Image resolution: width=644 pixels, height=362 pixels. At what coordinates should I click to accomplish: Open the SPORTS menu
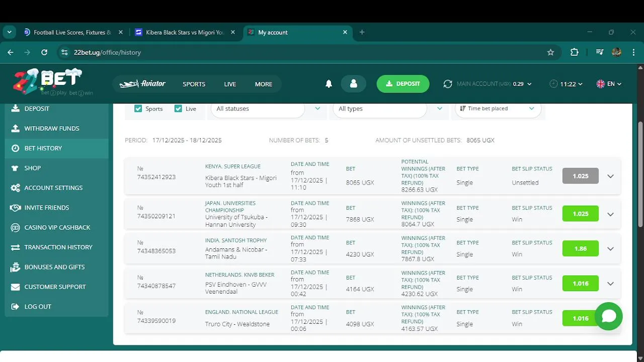[194, 84]
